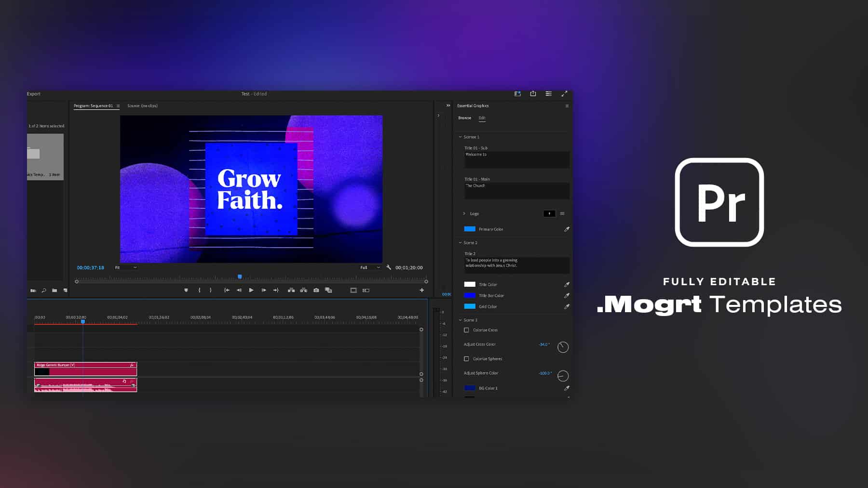868x488 pixels.
Task: Mark In point with left brace icon
Action: click(x=199, y=290)
